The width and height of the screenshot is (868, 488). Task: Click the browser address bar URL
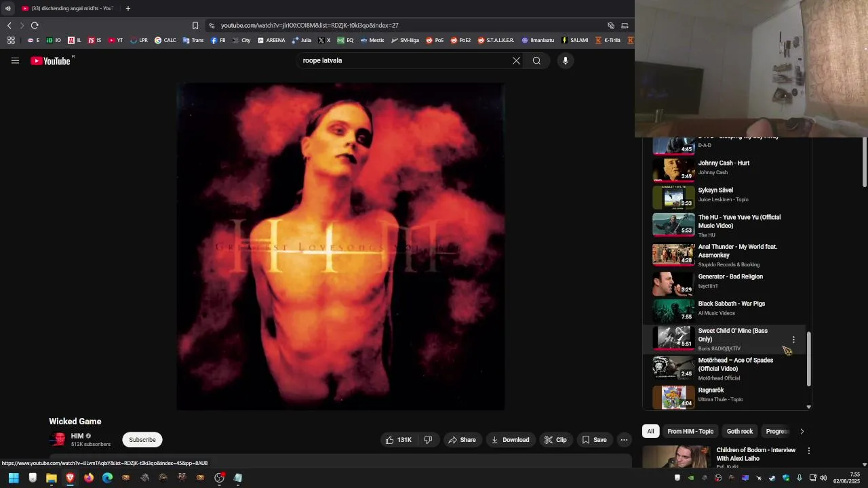click(x=309, y=26)
